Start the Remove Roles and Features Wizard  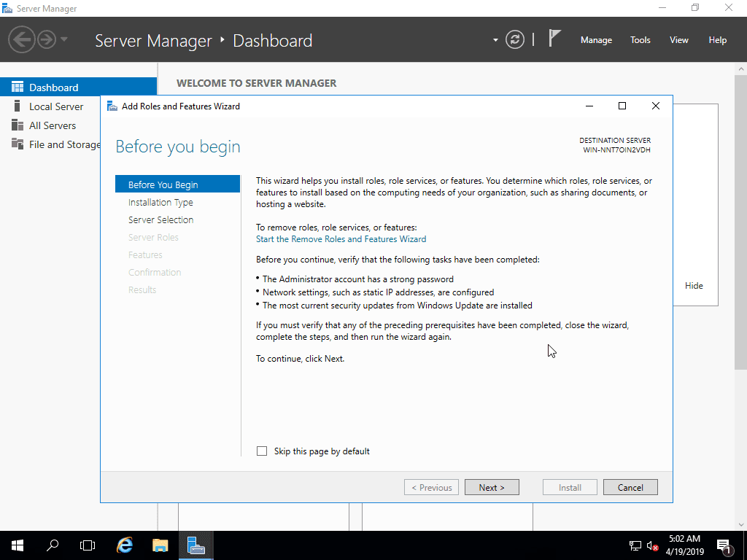(x=341, y=239)
